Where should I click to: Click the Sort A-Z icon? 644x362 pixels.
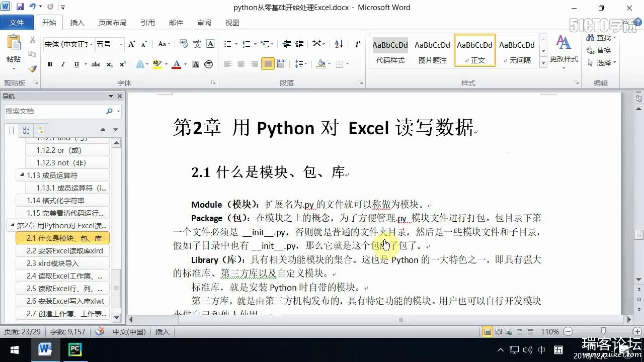[x=339, y=44]
